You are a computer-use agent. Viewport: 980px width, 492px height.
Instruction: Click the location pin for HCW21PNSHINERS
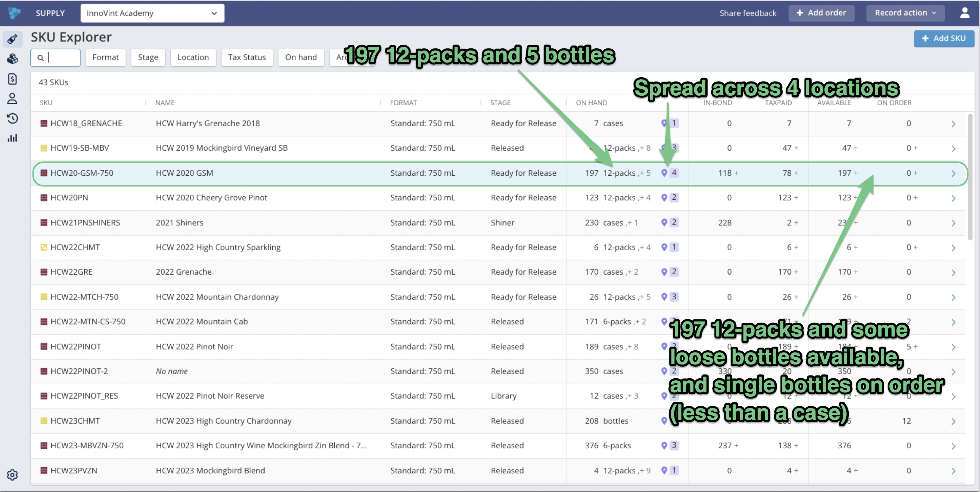point(664,223)
